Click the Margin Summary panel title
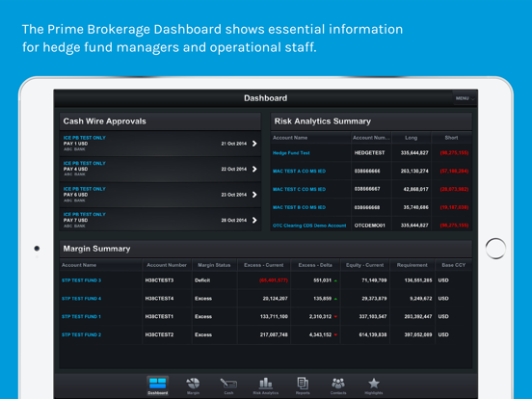Screen dimensions: 532x399 (96, 249)
